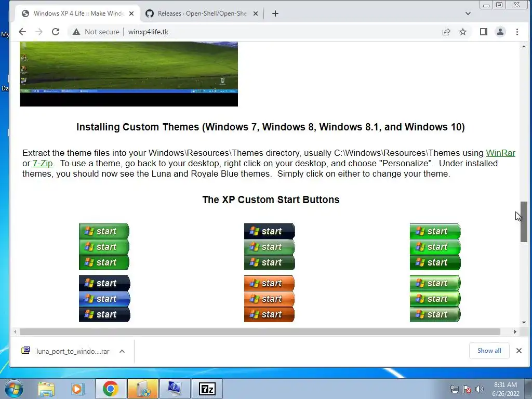Click Show all downloads button
Image resolution: width=532 pixels, height=399 pixels.
pos(489,351)
